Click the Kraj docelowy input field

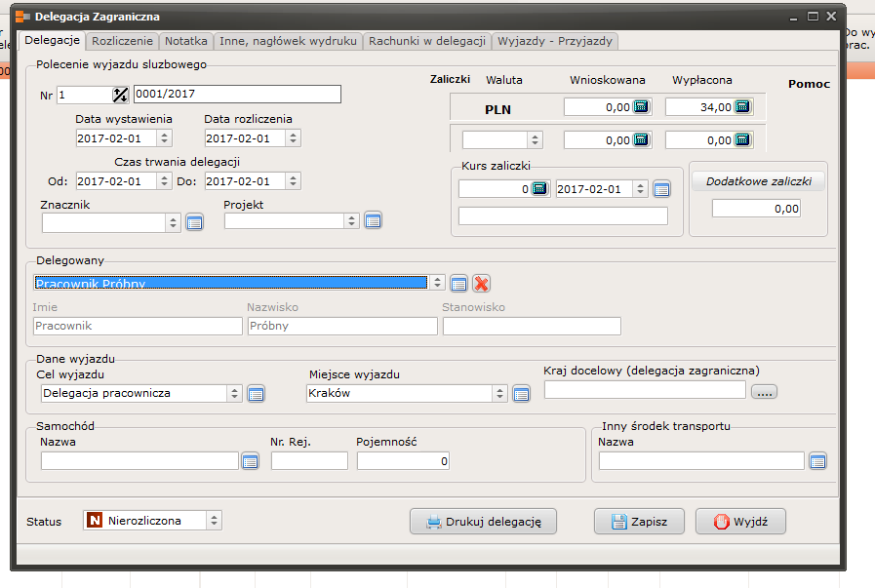click(645, 390)
